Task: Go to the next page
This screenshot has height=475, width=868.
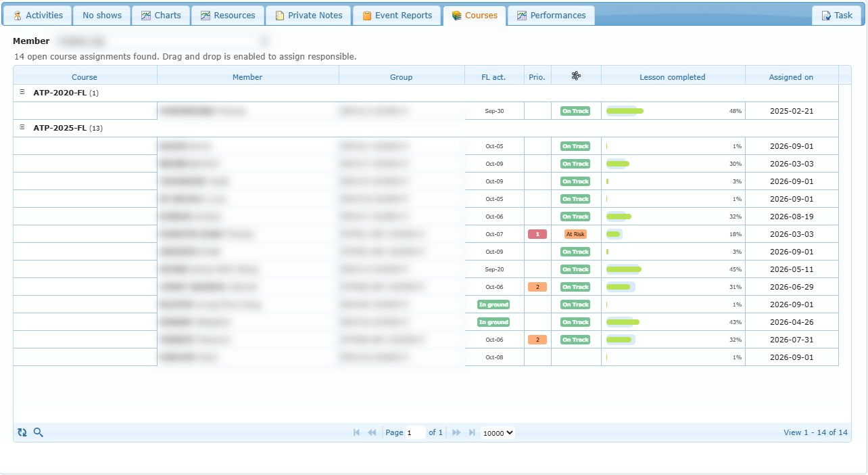Action: (x=456, y=432)
